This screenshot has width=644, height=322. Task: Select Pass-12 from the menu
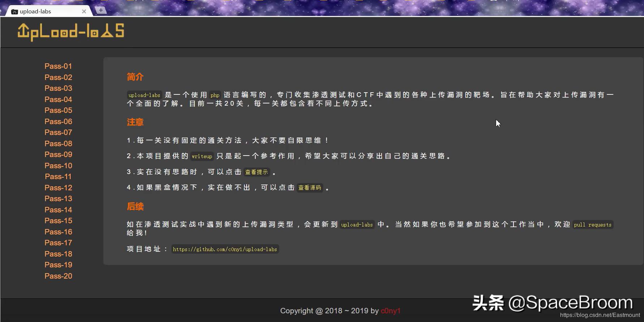click(x=58, y=188)
